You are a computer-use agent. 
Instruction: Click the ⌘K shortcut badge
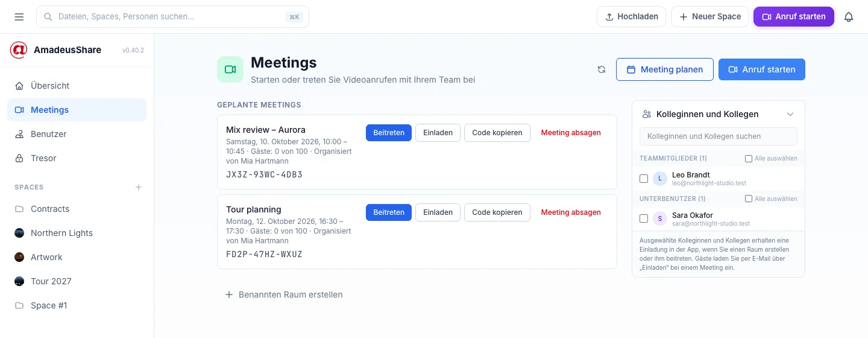point(294,17)
